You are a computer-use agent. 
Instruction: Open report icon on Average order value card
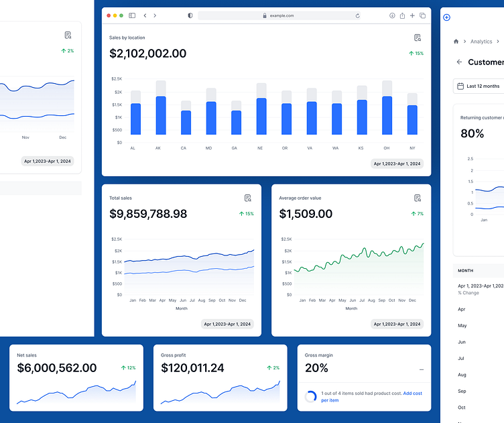(418, 198)
